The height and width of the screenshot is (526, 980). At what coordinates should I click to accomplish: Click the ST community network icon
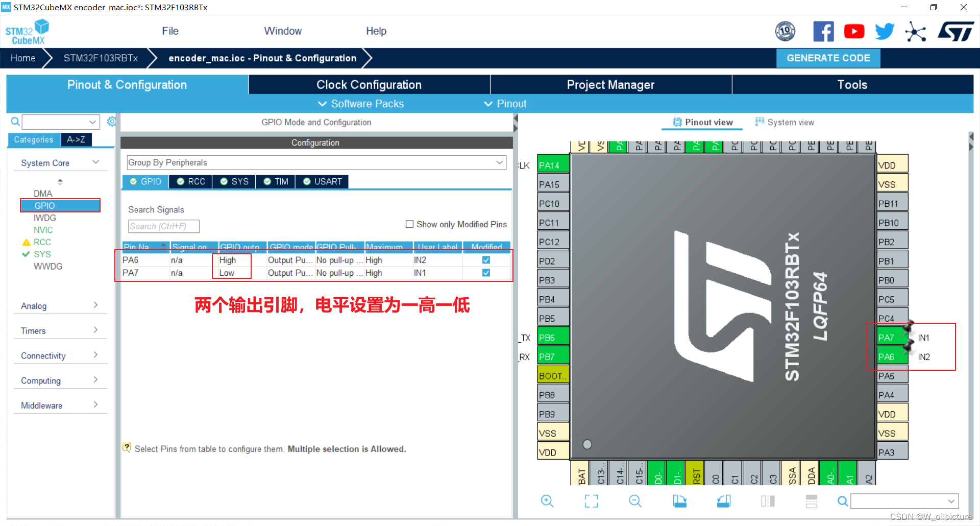pyautogui.click(x=915, y=32)
